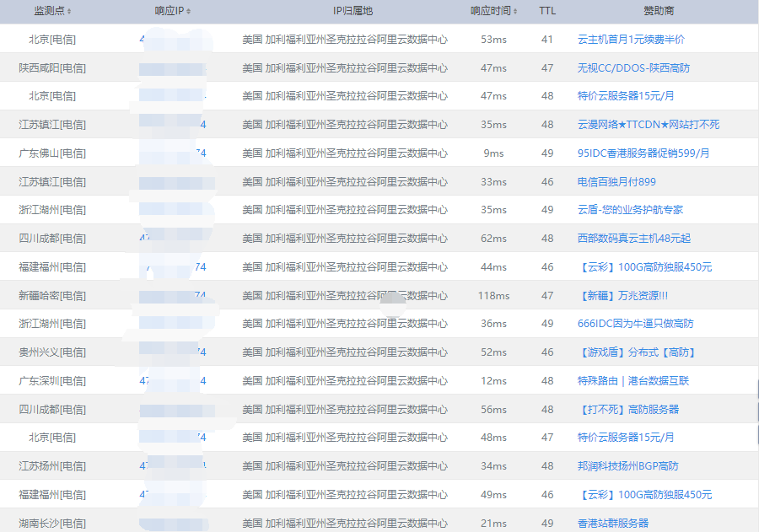Sort by the 监测点 column arrows

pos(69,11)
